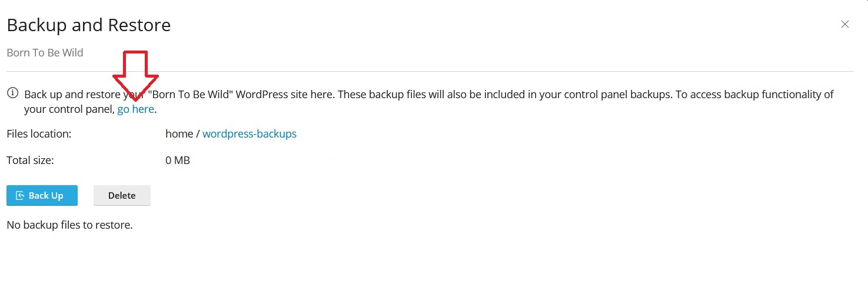This screenshot has height=291, width=868.
Task: Click the 'Backup and Restore' heading
Action: (88, 25)
